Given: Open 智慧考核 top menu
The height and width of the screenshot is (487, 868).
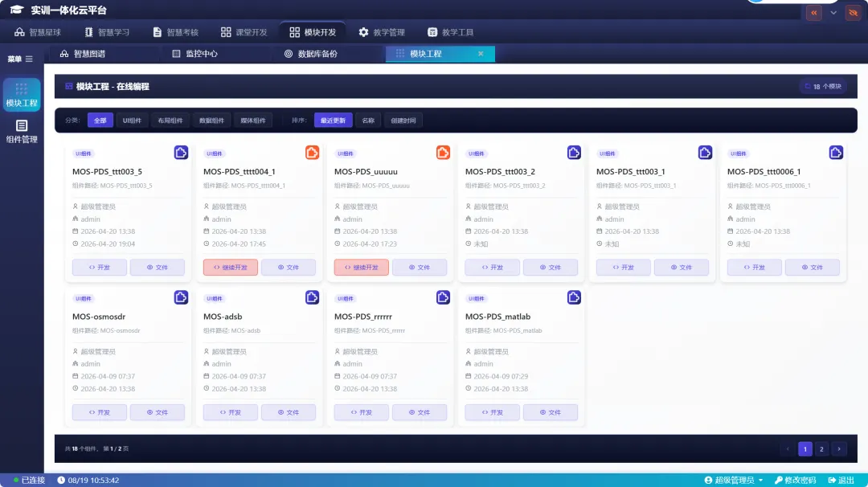Looking at the screenshot, I should coord(175,32).
